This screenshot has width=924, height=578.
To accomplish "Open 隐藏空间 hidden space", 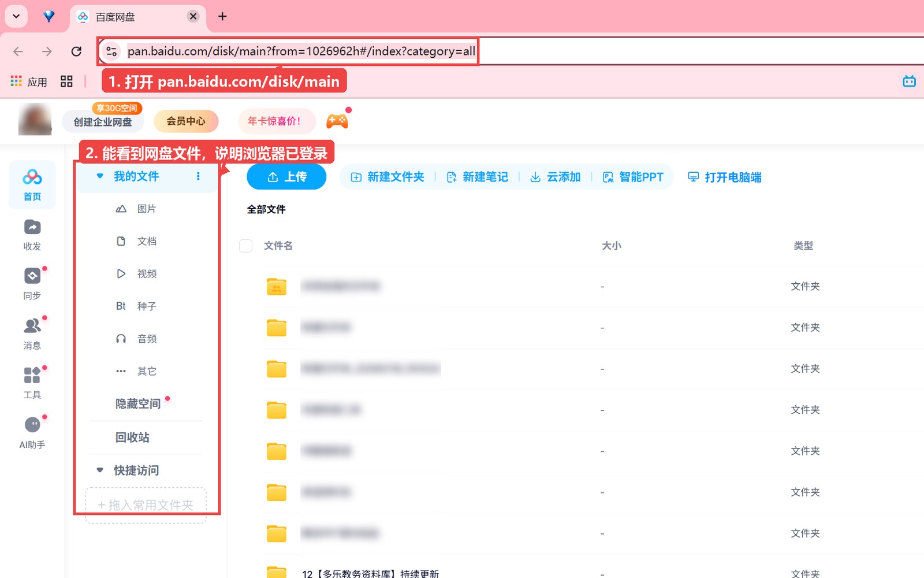I will point(138,403).
